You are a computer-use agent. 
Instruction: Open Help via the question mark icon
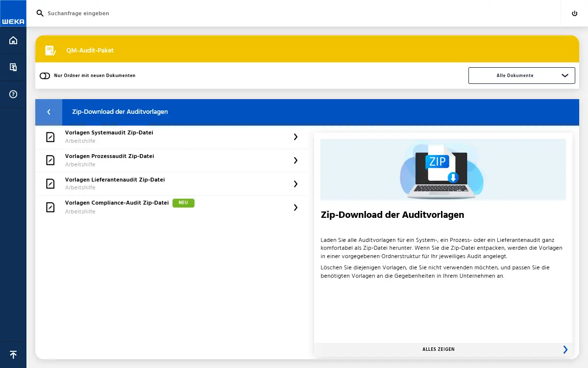(x=13, y=94)
